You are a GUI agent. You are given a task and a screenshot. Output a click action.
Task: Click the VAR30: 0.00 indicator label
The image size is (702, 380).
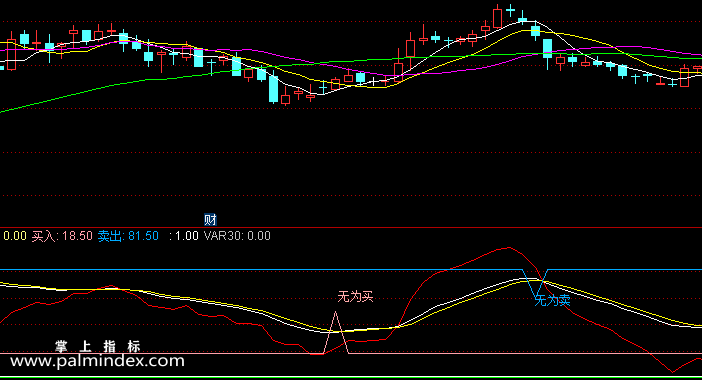click(237, 236)
